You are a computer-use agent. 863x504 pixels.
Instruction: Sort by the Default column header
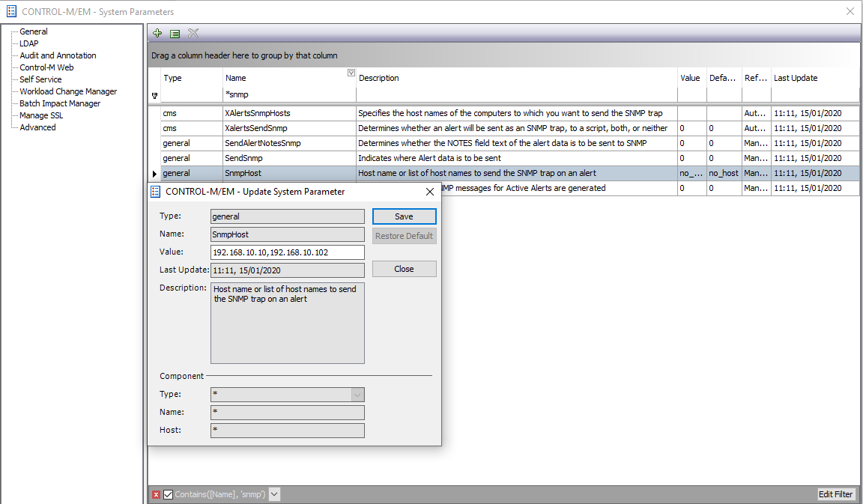[x=724, y=78]
